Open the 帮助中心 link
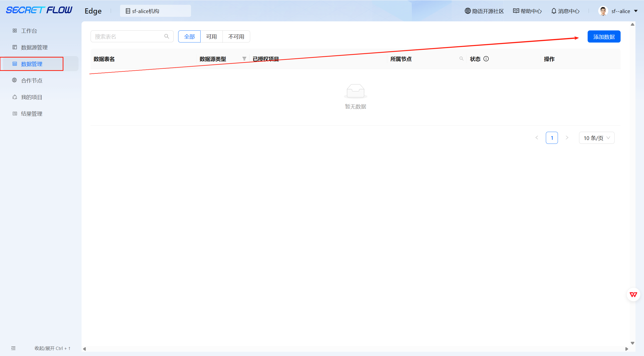This screenshot has width=644, height=356. (x=527, y=11)
